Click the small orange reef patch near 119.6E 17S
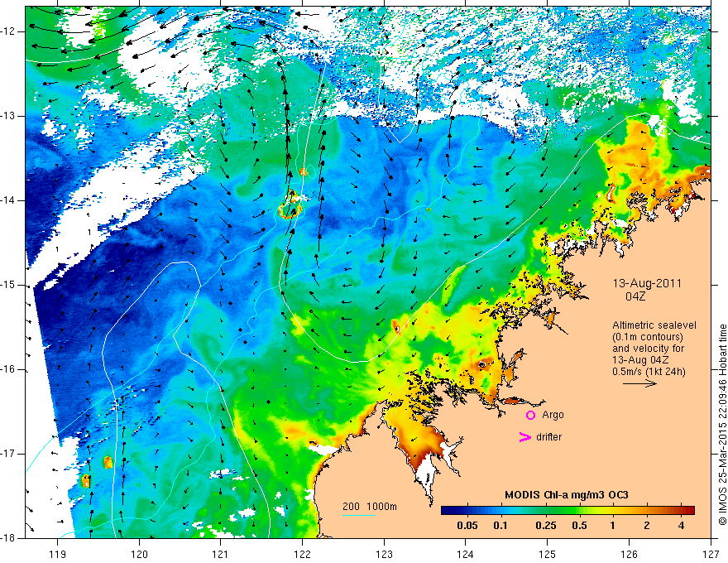728x563 pixels. (x=108, y=462)
